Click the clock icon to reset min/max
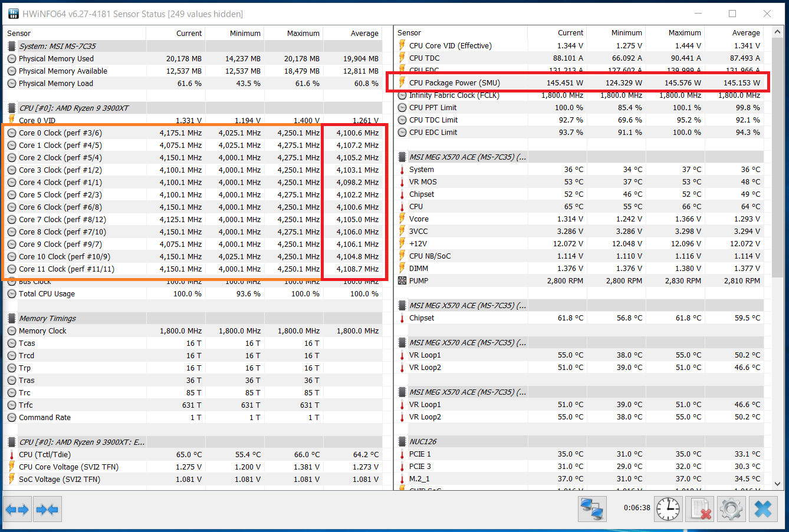The height and width of the screenshot is (532, 789). point(668,509)
